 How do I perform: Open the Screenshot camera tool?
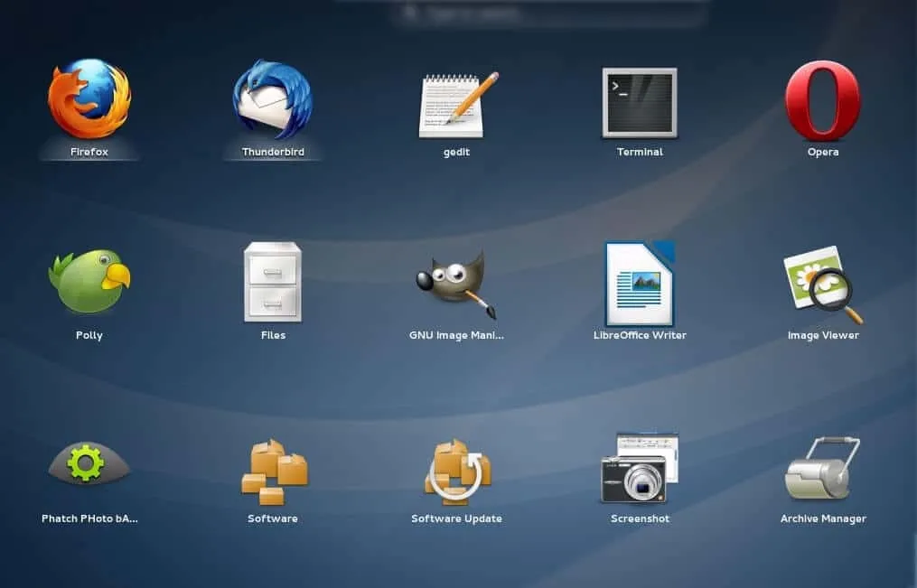click(x=640, y=468)
